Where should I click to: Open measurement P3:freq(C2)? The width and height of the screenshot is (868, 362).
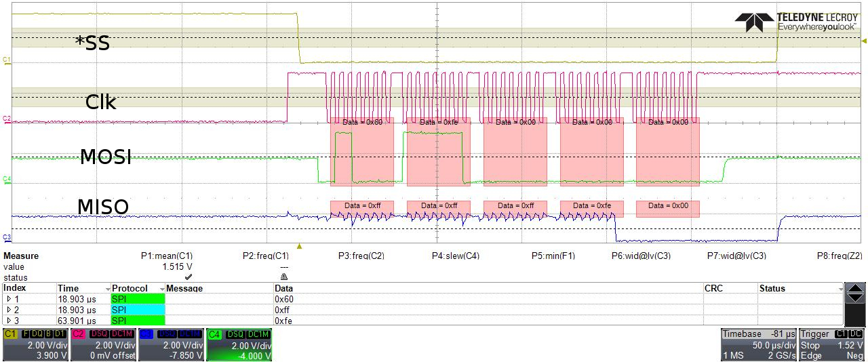[x=361, y=256]
